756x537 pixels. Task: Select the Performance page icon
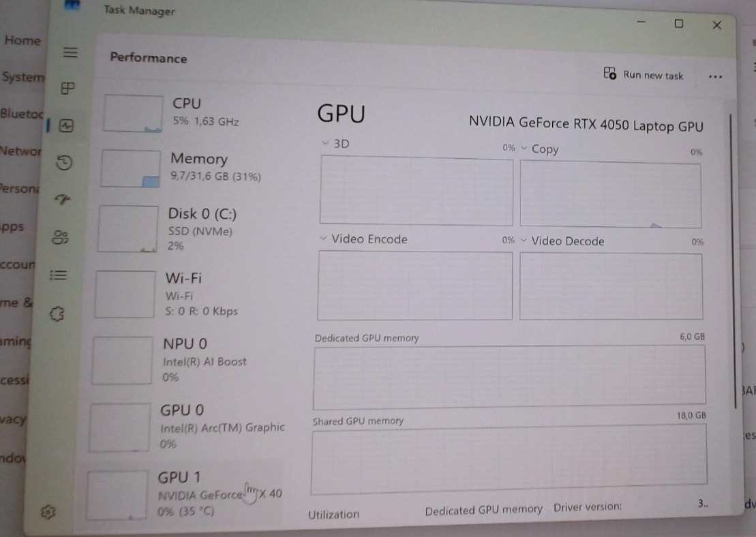(x=66, y=126)
